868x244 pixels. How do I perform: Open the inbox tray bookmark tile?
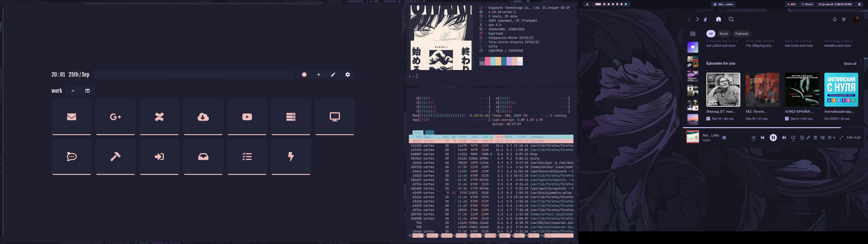[203, 157]
